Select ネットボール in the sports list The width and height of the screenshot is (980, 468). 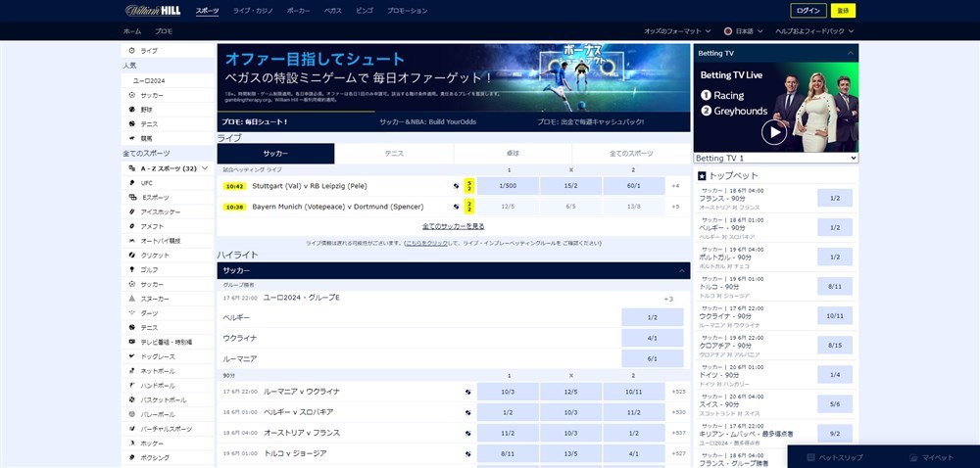pos(168,371)
